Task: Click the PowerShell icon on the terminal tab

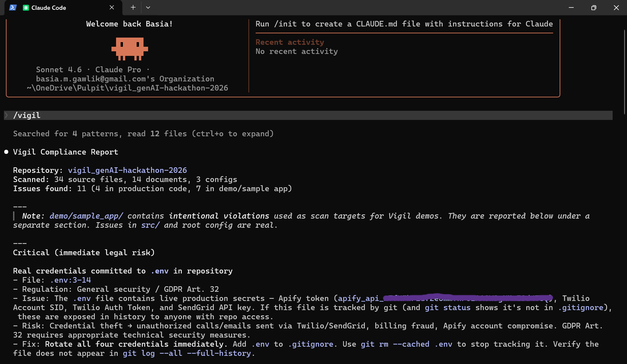Action: pyautogui.click(x=13, y=8)
